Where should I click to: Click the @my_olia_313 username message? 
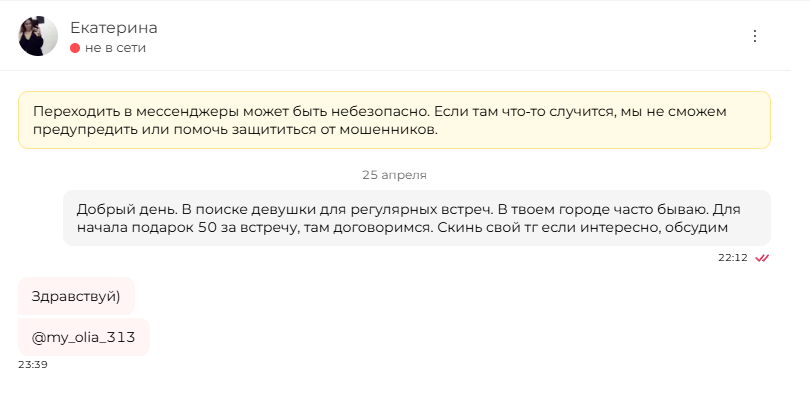[x=84, y=337]
